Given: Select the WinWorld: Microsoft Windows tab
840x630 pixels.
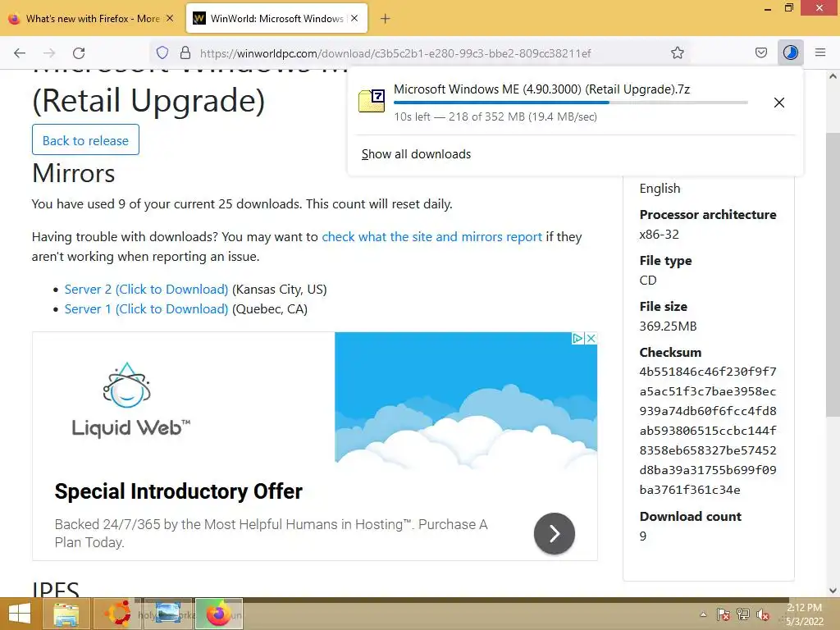Looking at the screenshot, I should tap(276, 18).
